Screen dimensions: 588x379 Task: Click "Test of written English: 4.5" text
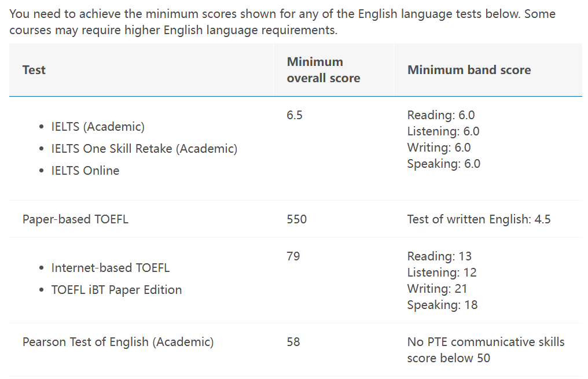(479, 219)
